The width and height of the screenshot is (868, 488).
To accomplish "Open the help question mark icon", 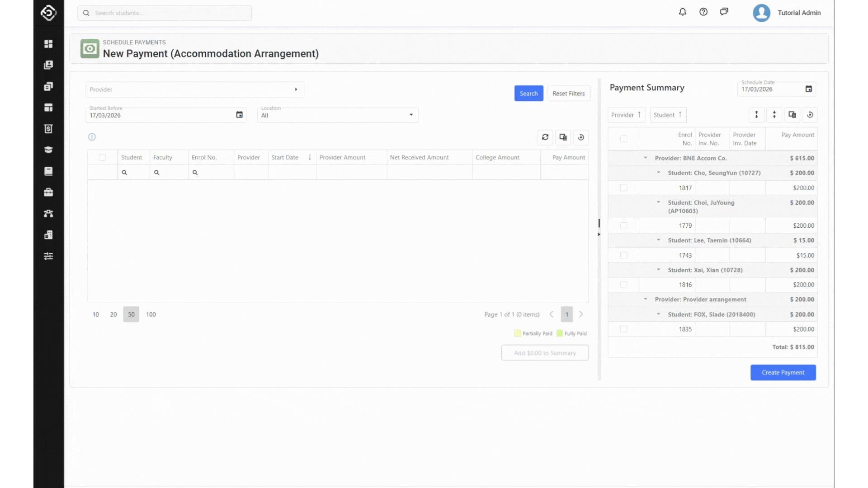I will click(x=703, y=12).
